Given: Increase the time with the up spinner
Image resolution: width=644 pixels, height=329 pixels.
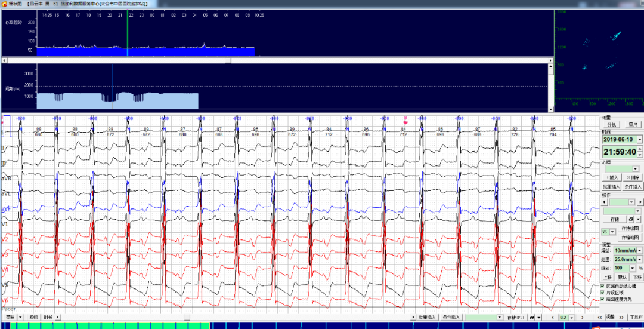Looking at the screenshot, I should click(640, 149).
